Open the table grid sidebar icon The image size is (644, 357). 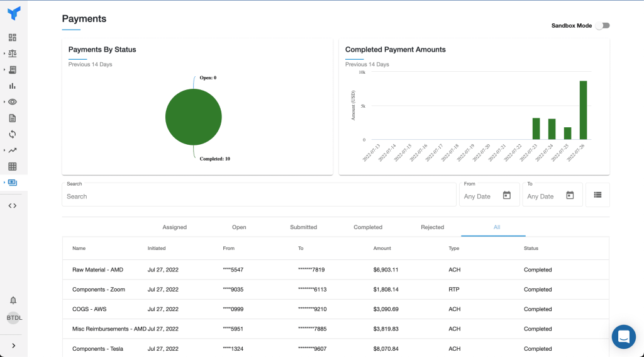pos(13,167)
